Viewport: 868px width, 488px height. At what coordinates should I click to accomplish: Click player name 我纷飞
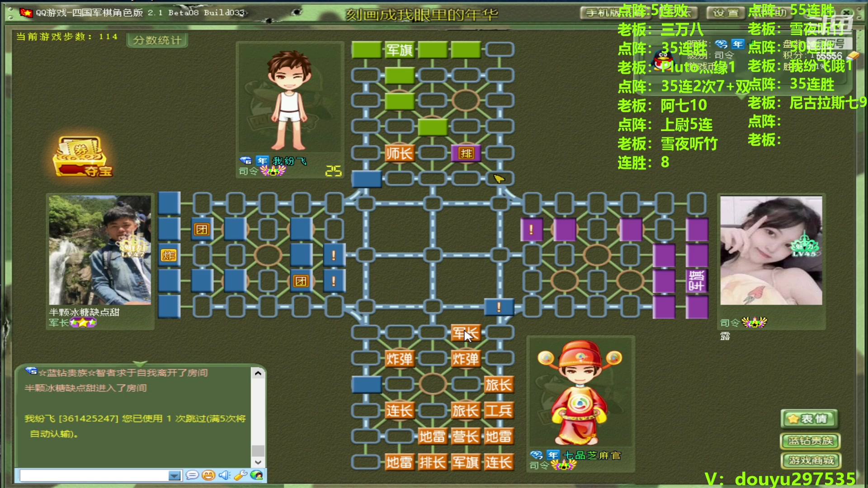[290, 161]
